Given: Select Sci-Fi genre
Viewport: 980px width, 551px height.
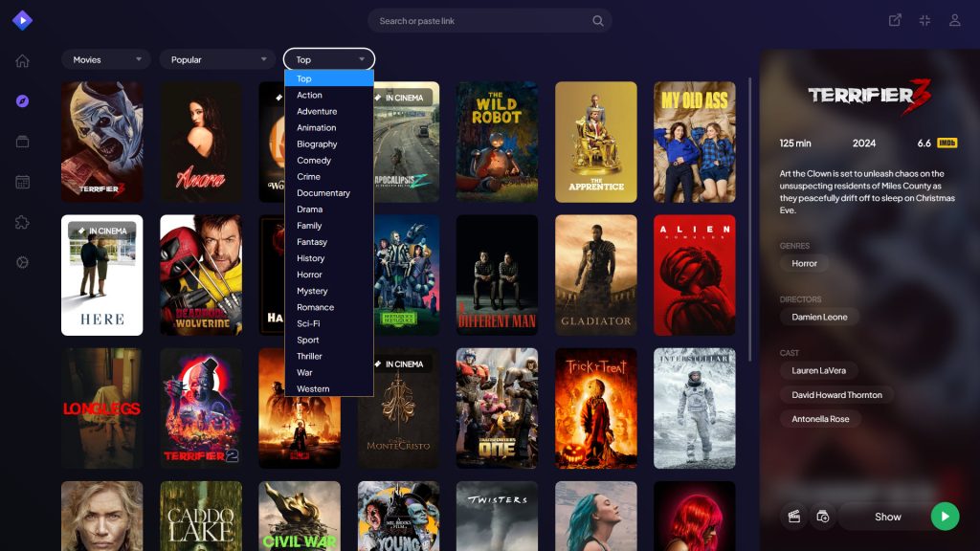Looking at the screenshot, I should pos(329,323).
